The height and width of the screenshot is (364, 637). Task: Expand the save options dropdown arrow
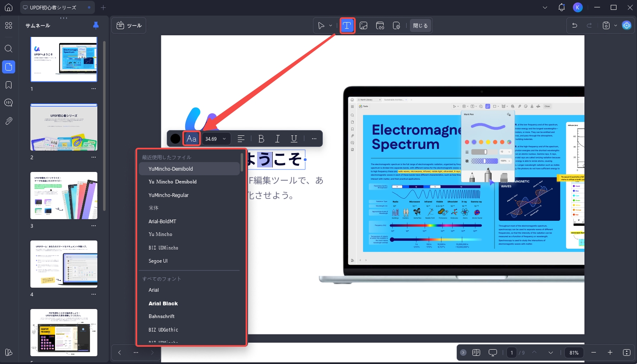(x=615, y=25)
